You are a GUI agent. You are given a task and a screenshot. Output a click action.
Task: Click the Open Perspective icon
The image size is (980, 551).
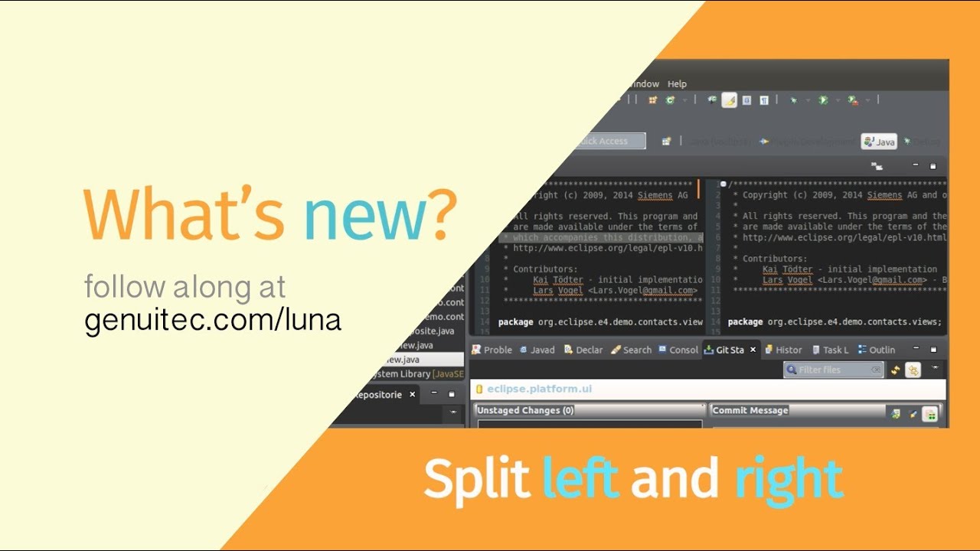point(667,142)
